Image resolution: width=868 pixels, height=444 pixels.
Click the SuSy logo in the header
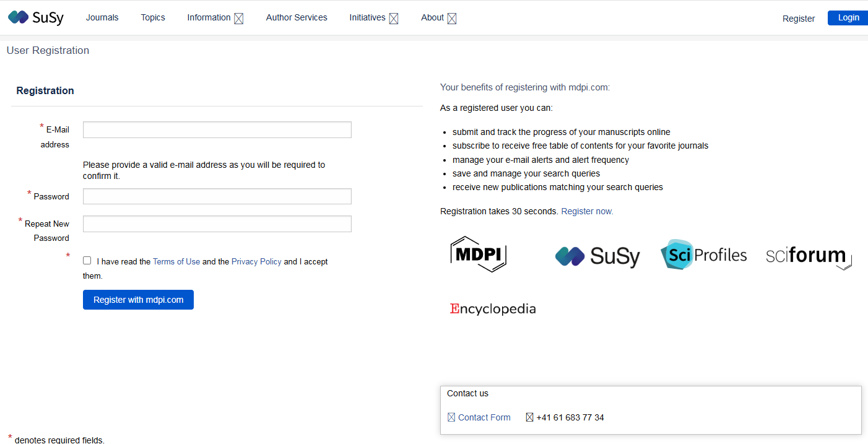36,17
